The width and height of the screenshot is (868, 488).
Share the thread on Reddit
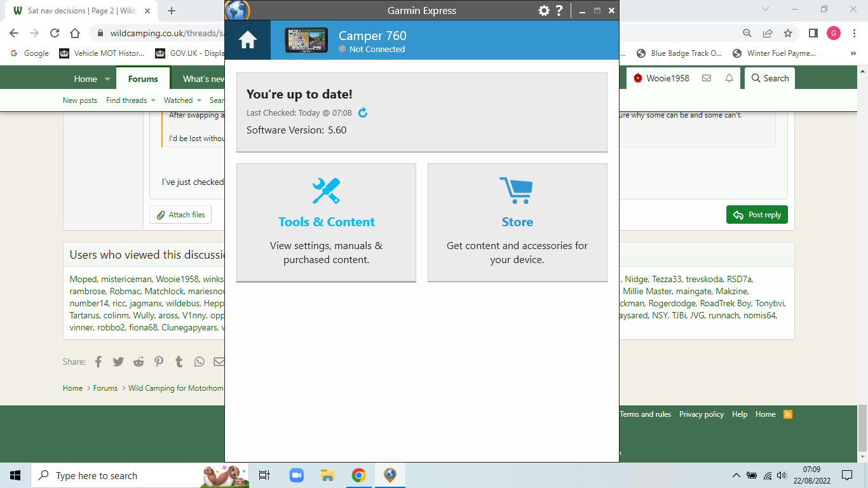pos(139,362)
